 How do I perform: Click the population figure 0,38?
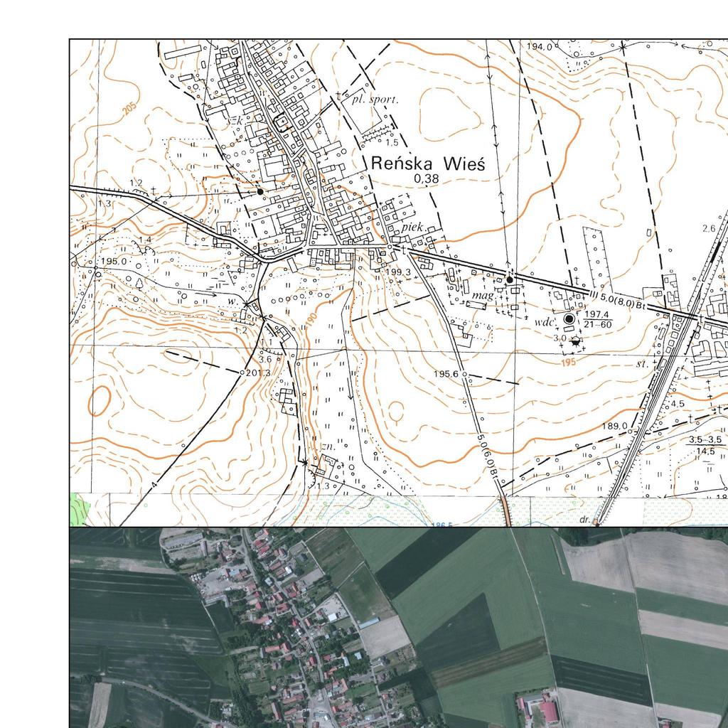click(x=427, y=178)
